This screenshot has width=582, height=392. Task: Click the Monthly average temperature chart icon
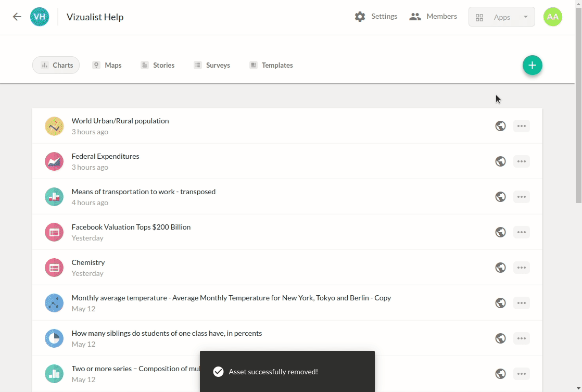click(x=54, y=303)
